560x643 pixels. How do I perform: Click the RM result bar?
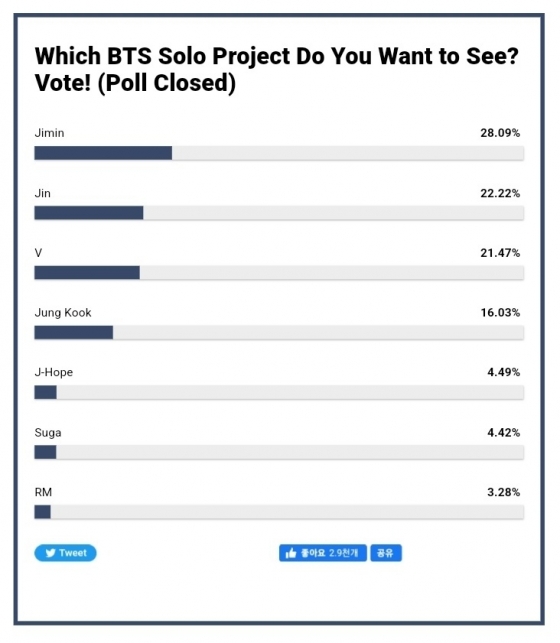[x=279, y=512]
